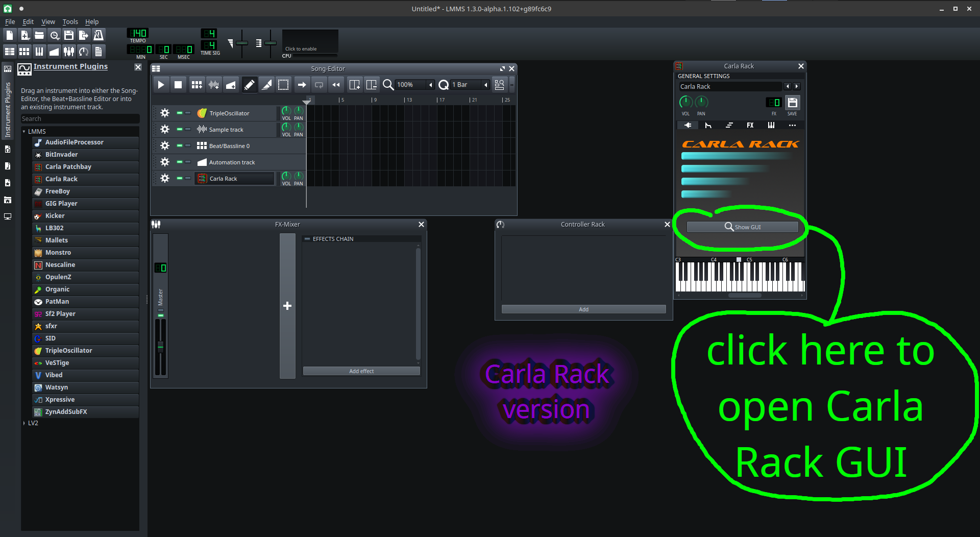Save the Carla Rack preset with the floppy icon

point(792,102)
